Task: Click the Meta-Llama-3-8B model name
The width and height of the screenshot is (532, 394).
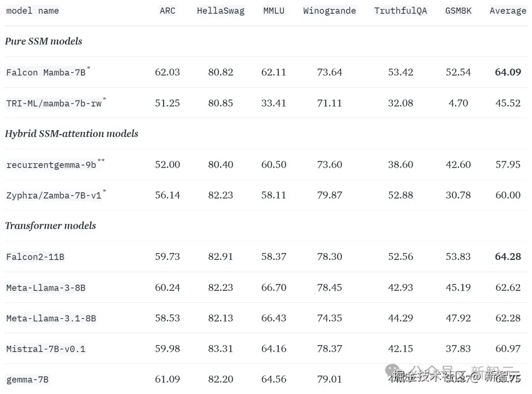Action: coord(46,288)
